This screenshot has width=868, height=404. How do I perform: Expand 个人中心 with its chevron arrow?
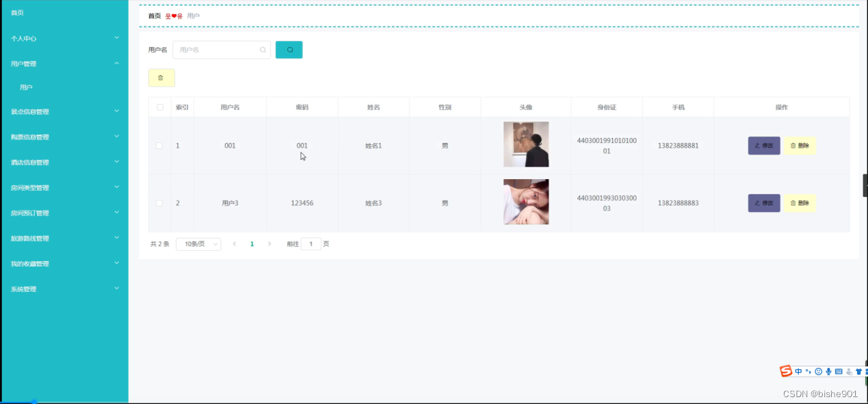pyautogui.click(x=117, y=38)
